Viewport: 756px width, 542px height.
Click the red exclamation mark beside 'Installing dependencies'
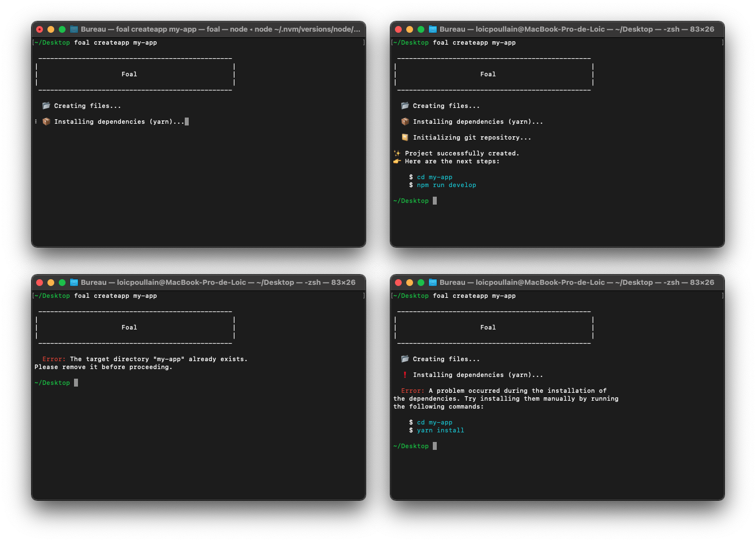point(405,375)
